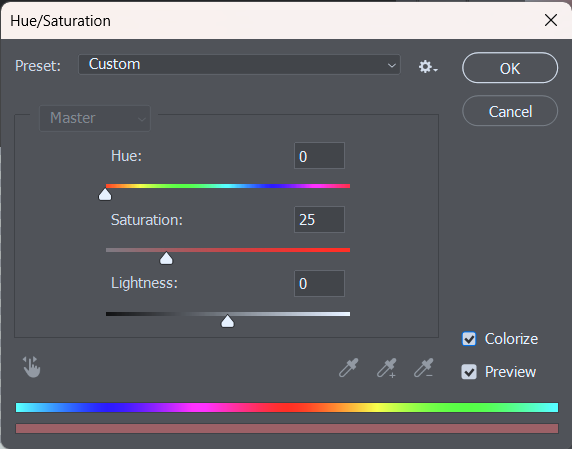
Task: Select the plain eyedropper tool
Action: tap(349, 367)
